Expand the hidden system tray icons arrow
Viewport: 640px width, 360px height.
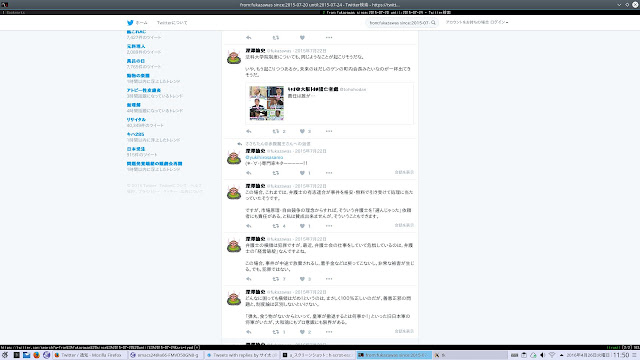[x=562, y=355]
